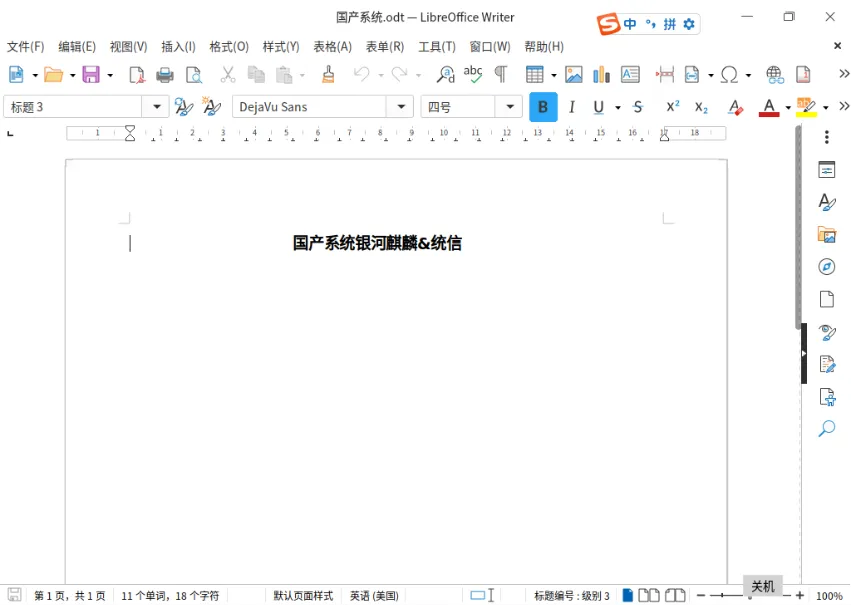The width and height of the screenshot is (851, 605).
Task: Toggle Strikethrough formatting
Action: point(638,107)
